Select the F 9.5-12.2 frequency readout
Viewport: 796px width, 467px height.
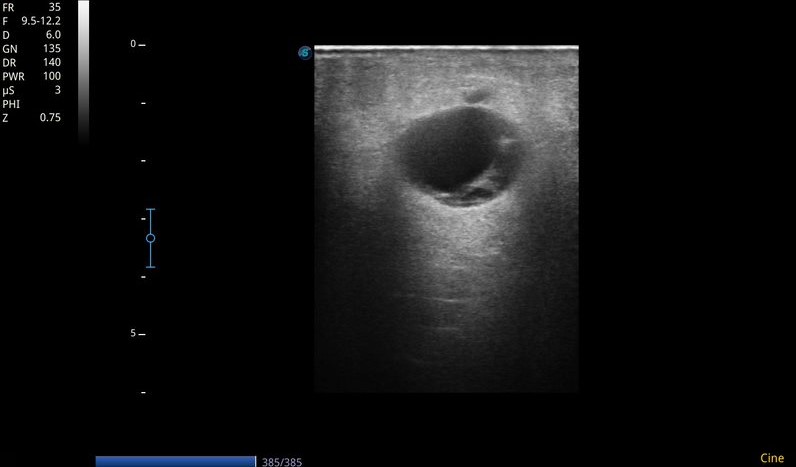pyautogui.click(x=32, y=21)
